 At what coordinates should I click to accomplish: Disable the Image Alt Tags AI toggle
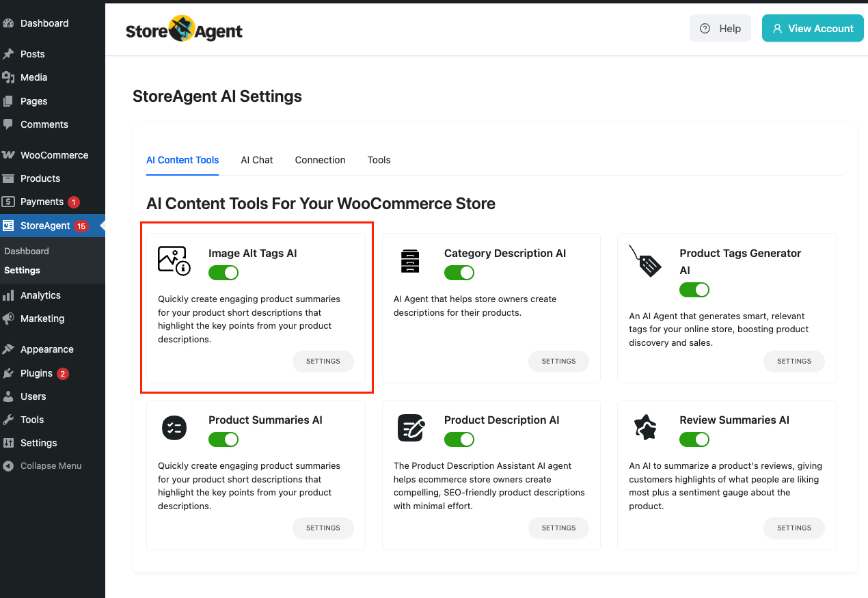pos(223,273)
